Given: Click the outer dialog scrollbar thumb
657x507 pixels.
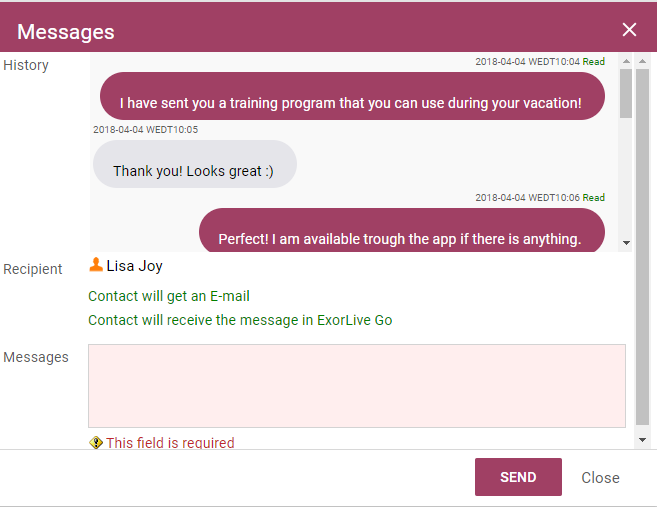Looking at the screenshot, I should pos(642,247).
